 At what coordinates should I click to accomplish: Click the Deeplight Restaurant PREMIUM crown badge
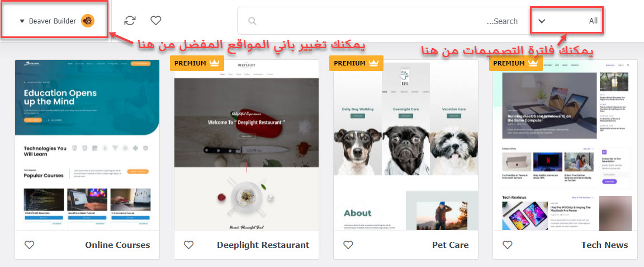point(197,63)
